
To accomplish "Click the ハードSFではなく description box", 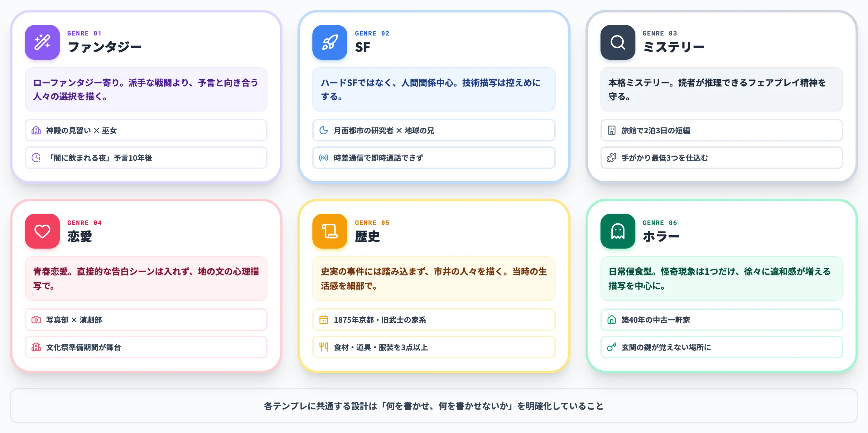I will coord(434,89).
